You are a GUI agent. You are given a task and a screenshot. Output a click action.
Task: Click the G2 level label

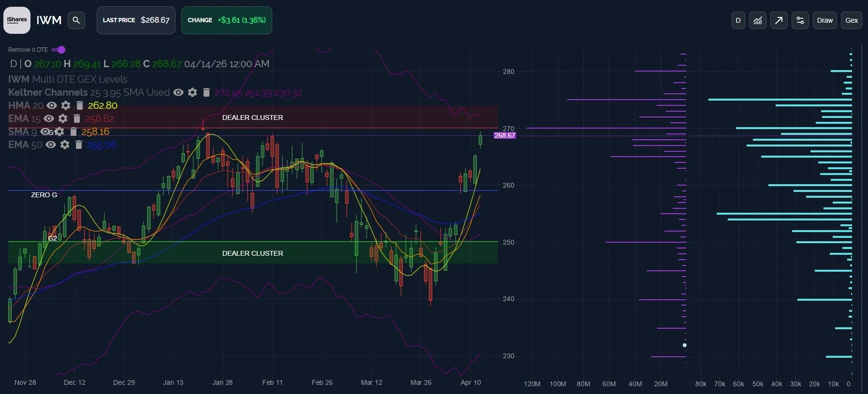53,238
